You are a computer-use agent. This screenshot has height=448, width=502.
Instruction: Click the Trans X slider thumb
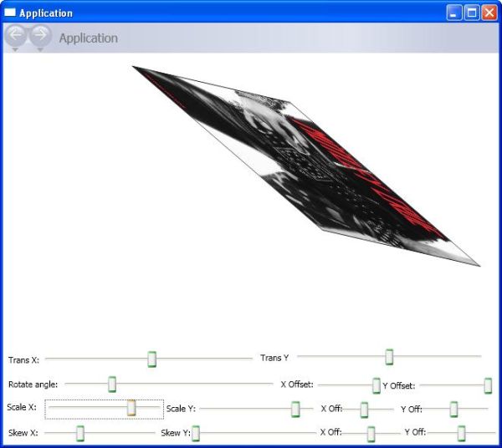[x=152, y=359]
